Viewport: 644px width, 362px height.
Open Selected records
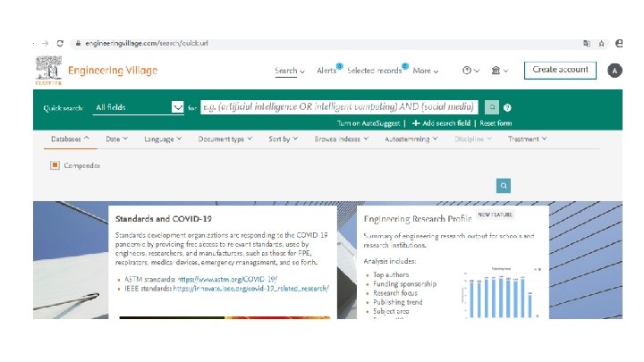pos(374,71)
